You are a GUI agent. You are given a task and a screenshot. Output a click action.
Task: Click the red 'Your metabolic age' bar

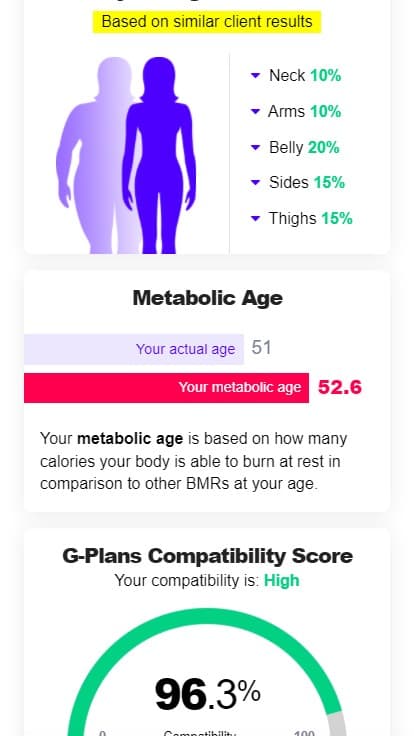click(166, 388)
